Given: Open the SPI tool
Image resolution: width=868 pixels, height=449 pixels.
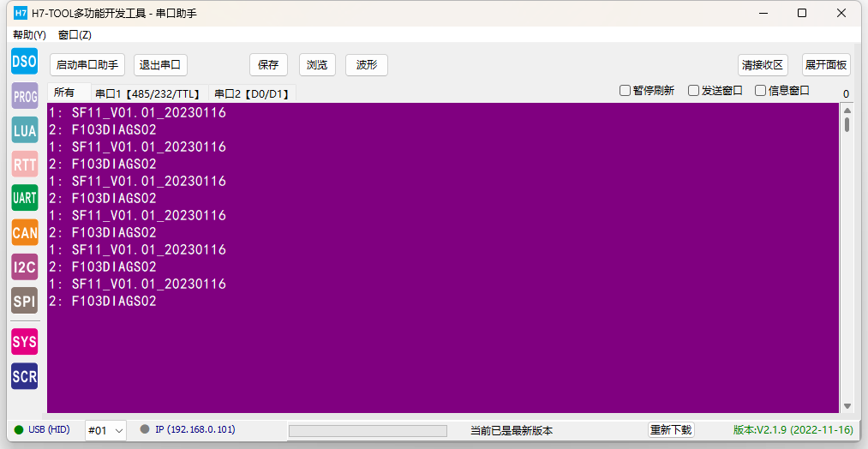Looking at the screenshot, I should (x=24, y=300).
